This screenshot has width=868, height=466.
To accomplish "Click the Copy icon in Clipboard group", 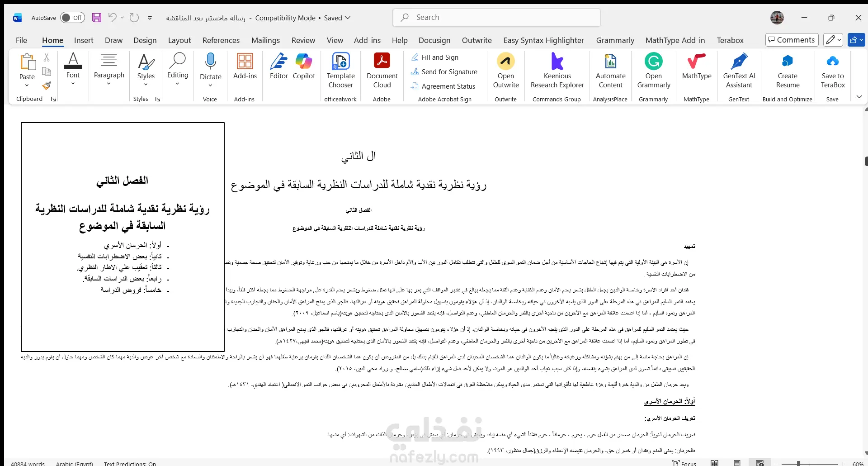I will click(47, 71).
